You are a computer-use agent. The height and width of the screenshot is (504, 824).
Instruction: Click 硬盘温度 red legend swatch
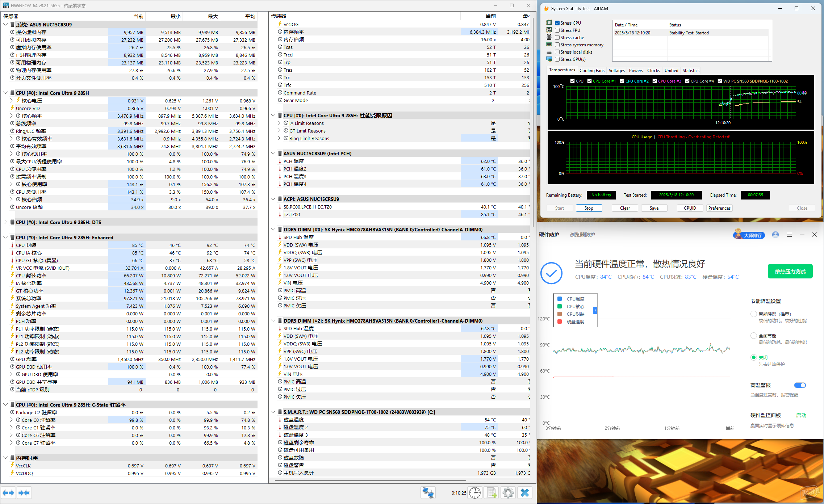point(560,322)
